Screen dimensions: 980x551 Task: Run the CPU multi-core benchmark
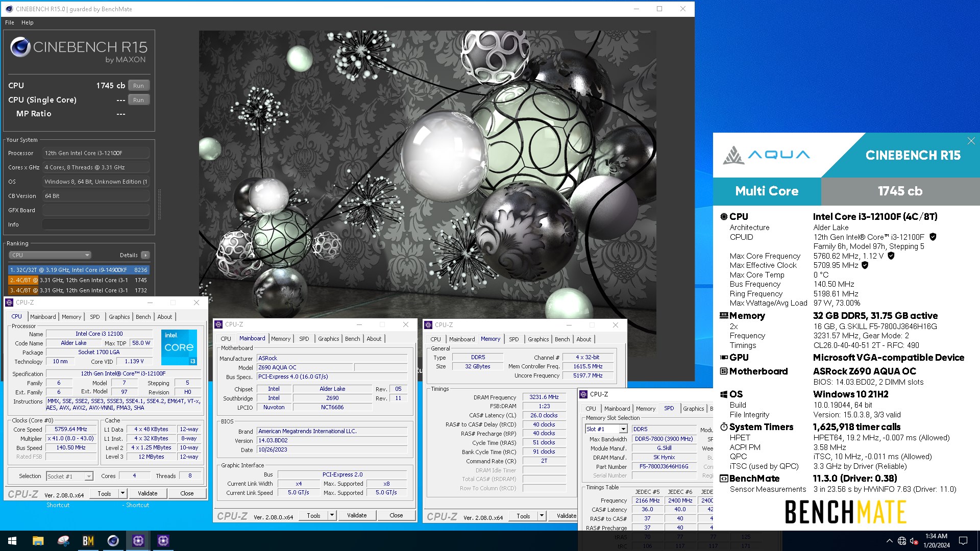tap(138, 86)
